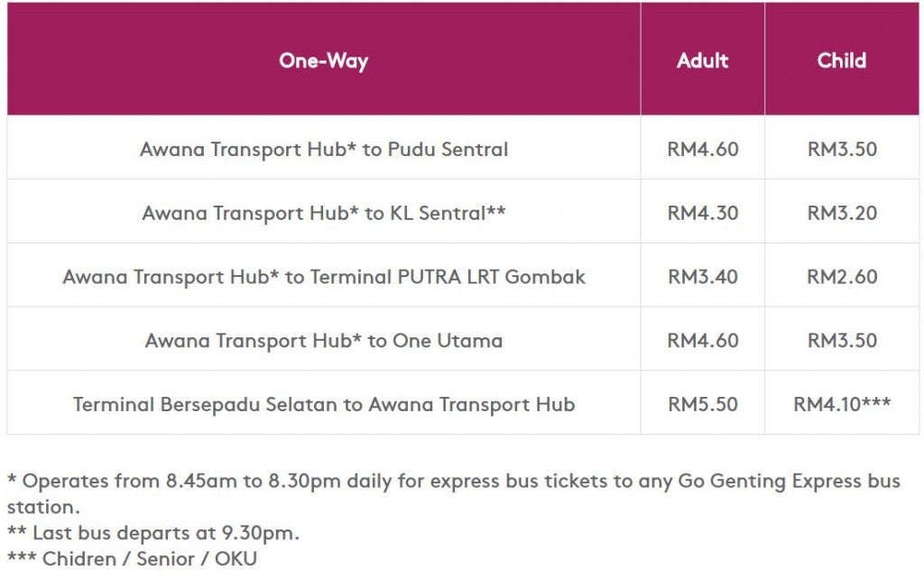Viewport: 924px width, 579px height.
Task: Click Gombak child fare RM2.60
Action: (842, 276)
